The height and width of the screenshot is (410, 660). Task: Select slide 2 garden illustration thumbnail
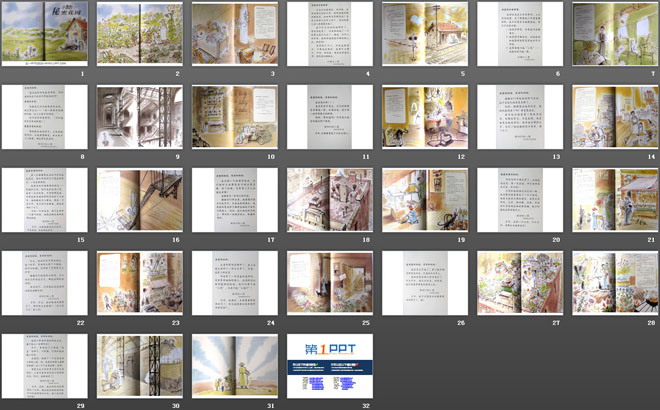tap(140, 34)
